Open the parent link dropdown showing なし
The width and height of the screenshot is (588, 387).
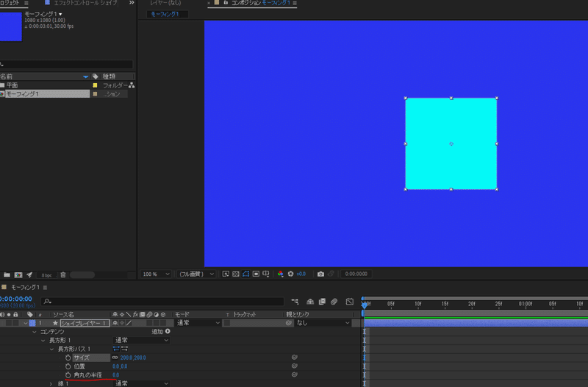(323, 323)
